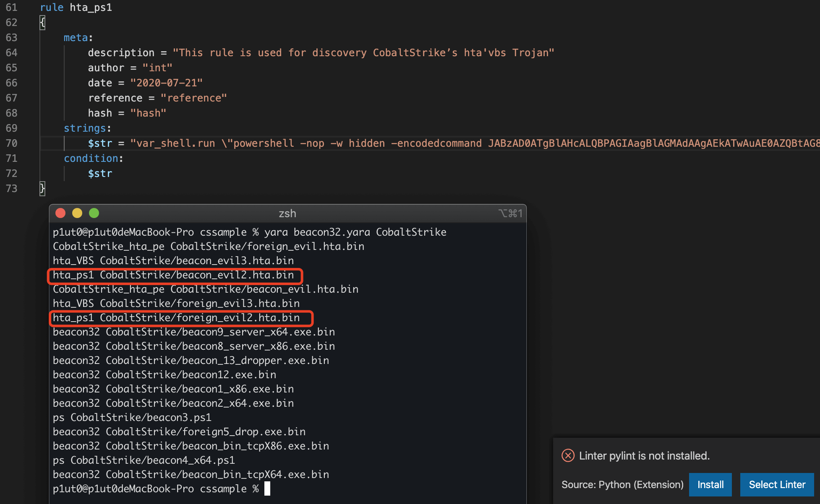Viewport: 820px width, 504px height.
Task: Click the meta: keyword in the rule
Action: [x=78, y=38]
